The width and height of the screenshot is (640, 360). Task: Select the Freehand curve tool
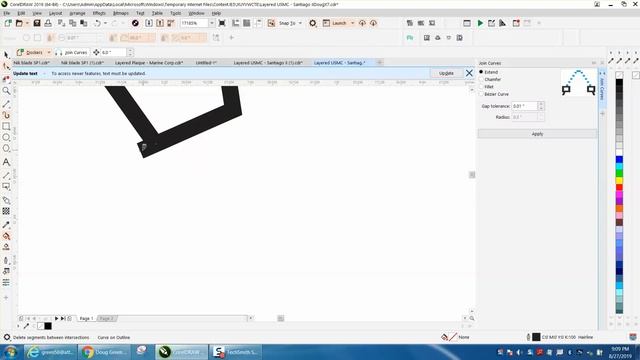6,104
